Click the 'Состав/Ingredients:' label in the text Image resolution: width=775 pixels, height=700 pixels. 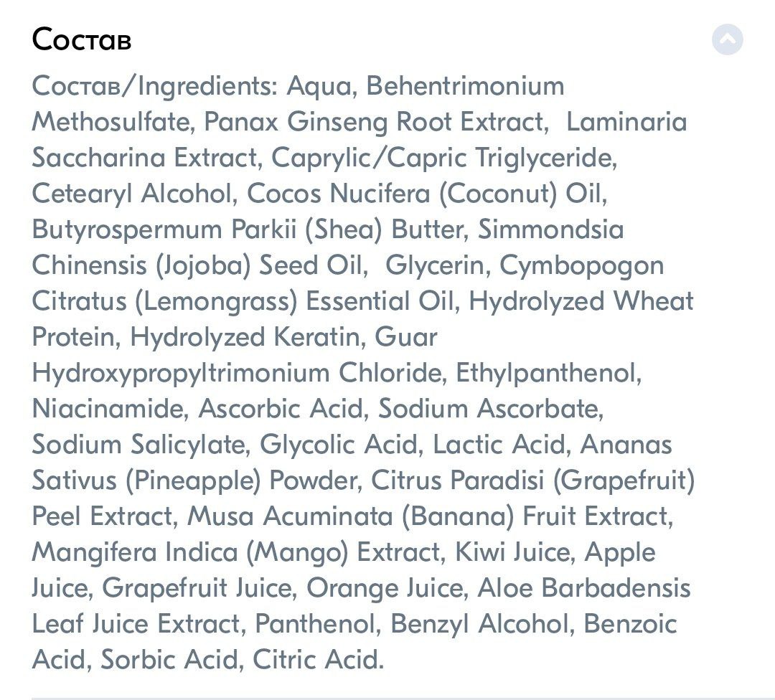click(155, 86)
